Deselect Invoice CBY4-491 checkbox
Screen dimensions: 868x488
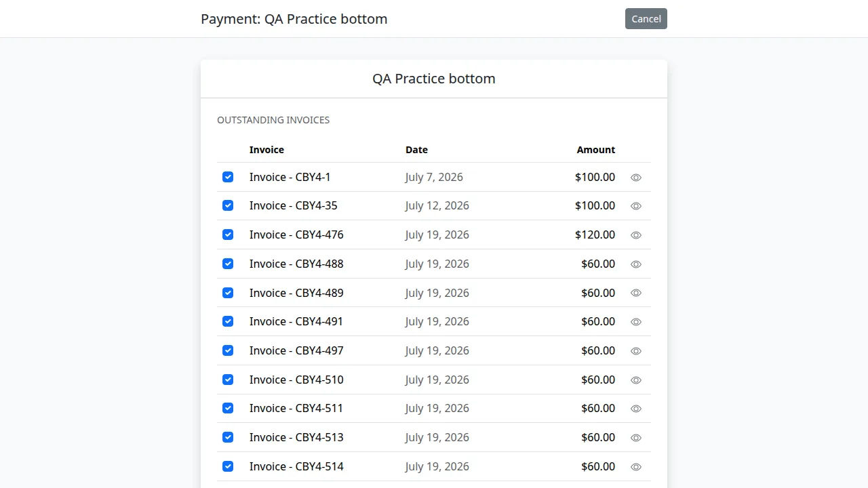tap(228, 321)
